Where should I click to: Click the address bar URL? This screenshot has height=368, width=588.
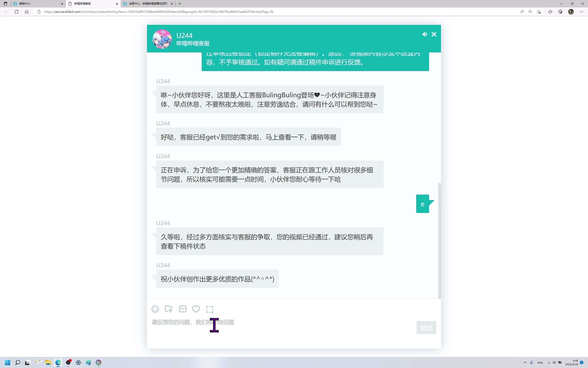point(159,12)
